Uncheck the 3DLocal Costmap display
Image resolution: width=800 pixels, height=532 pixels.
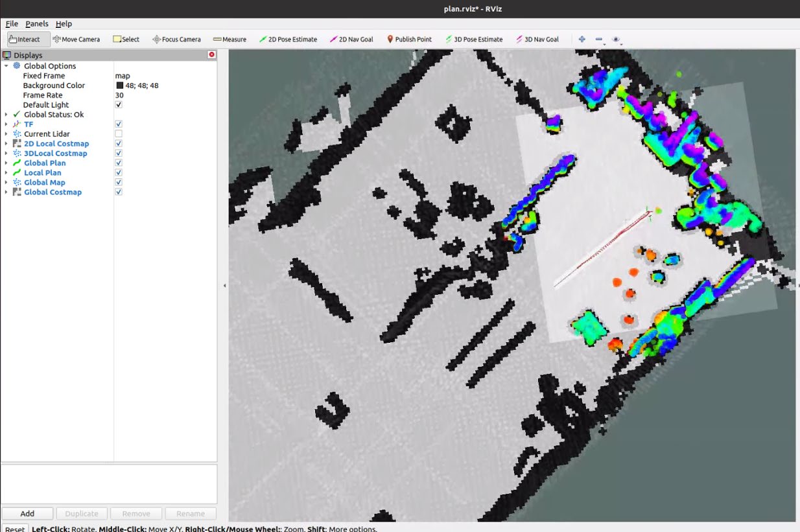119,154
